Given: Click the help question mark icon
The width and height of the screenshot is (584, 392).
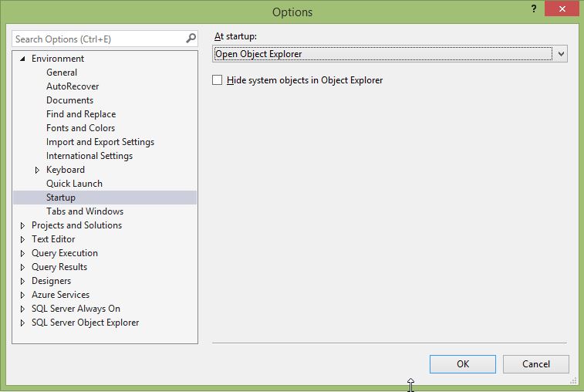Looking at the screenshot, I should (x=534, y=8).
